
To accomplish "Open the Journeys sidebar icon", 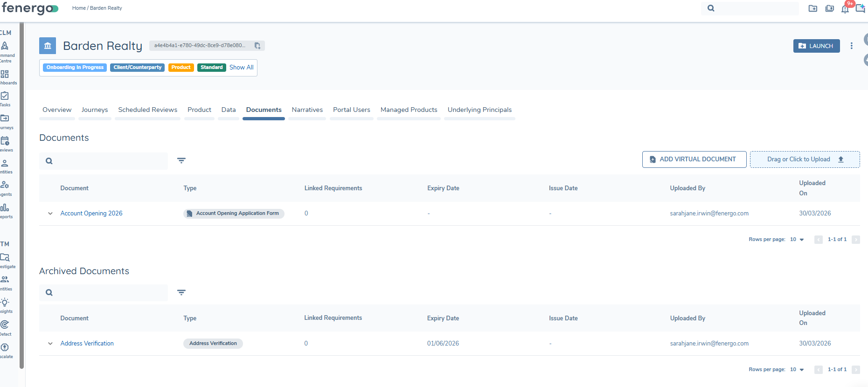I will (5, 118).
